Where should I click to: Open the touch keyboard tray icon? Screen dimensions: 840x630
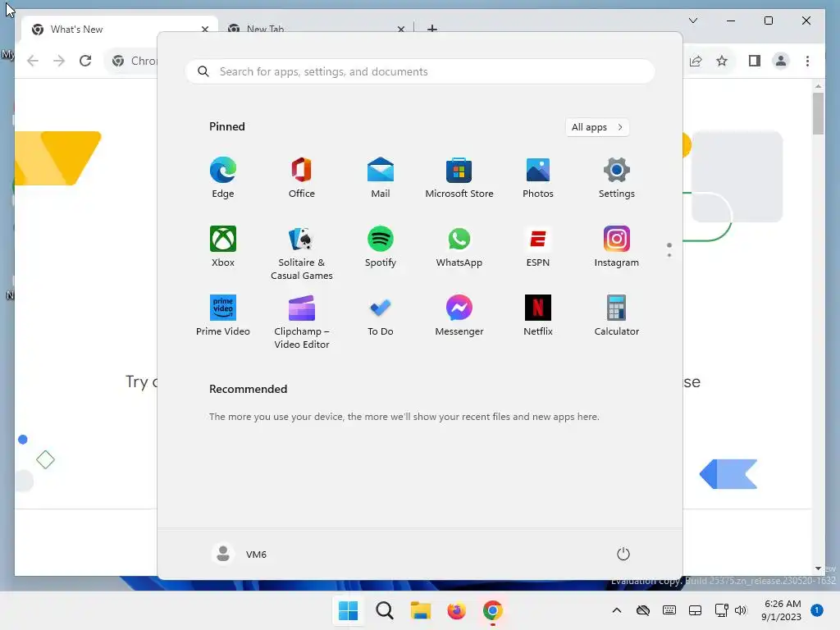[669, 610]
